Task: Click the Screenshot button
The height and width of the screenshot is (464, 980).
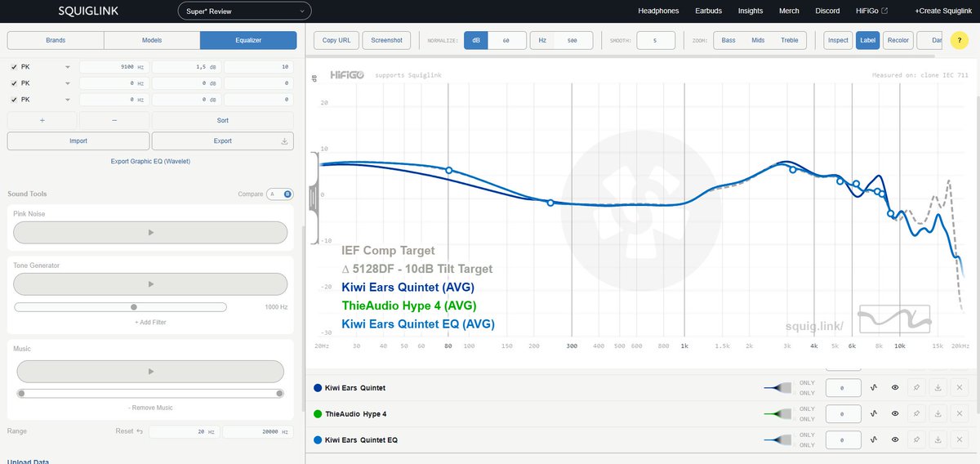Action: [x=386, y=40]
